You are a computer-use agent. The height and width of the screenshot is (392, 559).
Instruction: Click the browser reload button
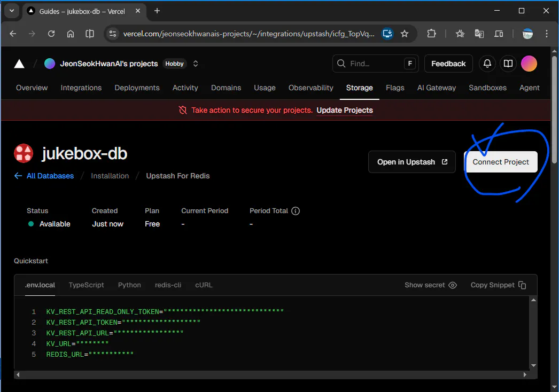51,34
